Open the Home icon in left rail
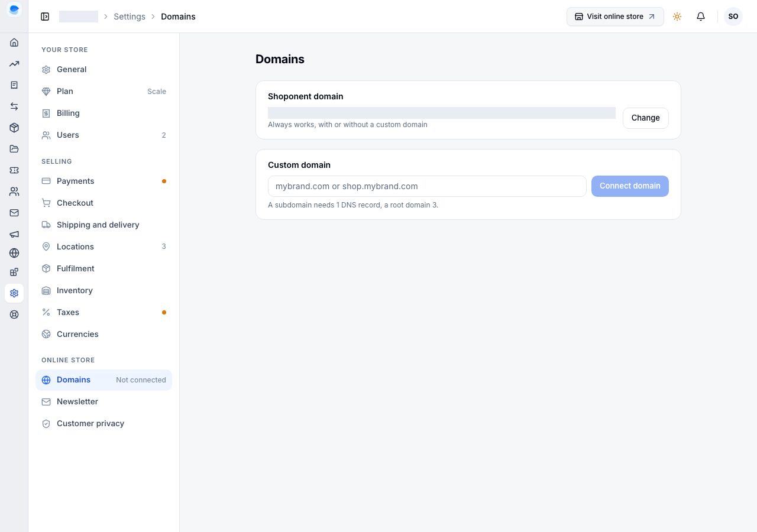757x532 pixels. coord(14,43)
